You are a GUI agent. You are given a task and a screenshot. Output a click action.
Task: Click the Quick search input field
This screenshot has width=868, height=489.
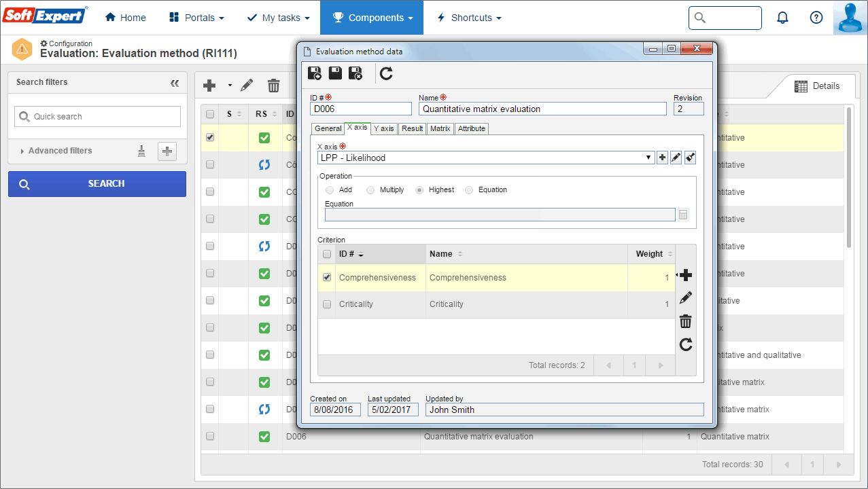coord(97,117)
